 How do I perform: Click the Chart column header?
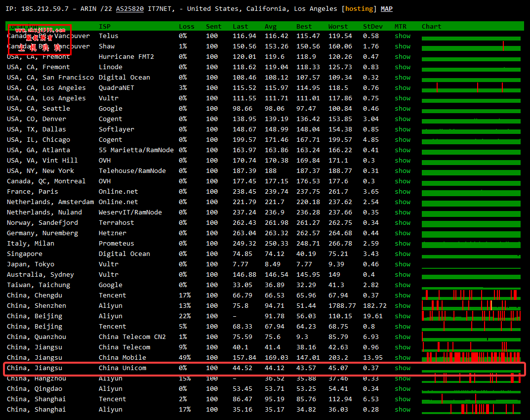pos(431,26)
